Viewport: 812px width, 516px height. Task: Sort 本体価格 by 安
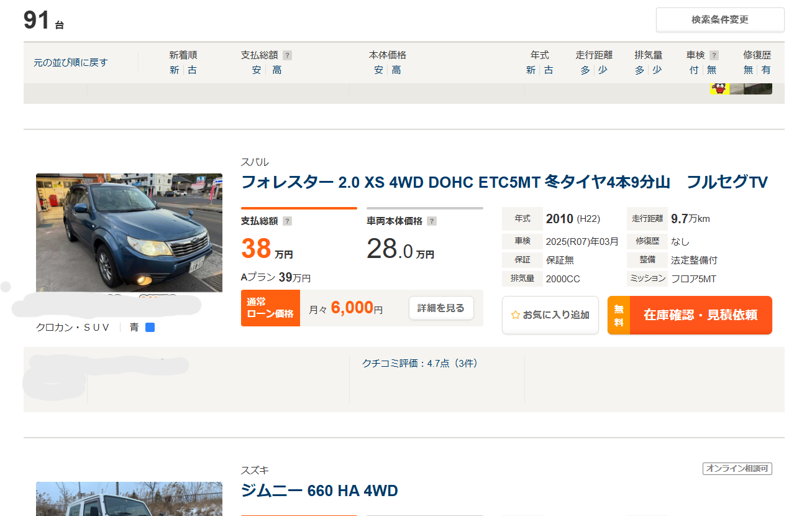(378, 70)
